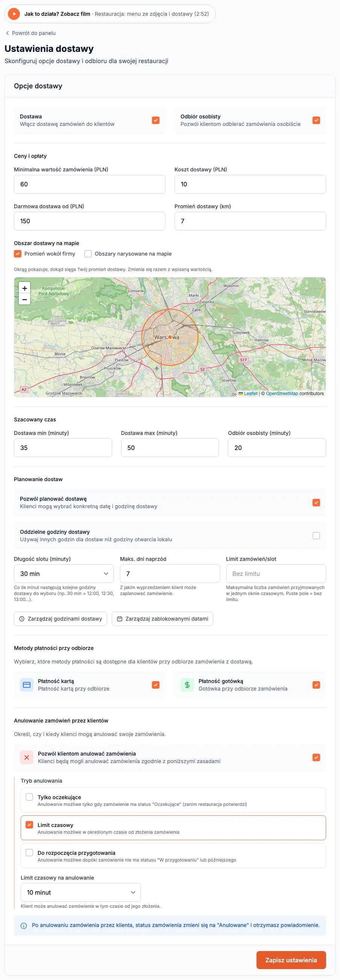Uncheck Promień wokół firmy option
The height and width of the screenshot is (980, 340).
[x=18, y=254]
